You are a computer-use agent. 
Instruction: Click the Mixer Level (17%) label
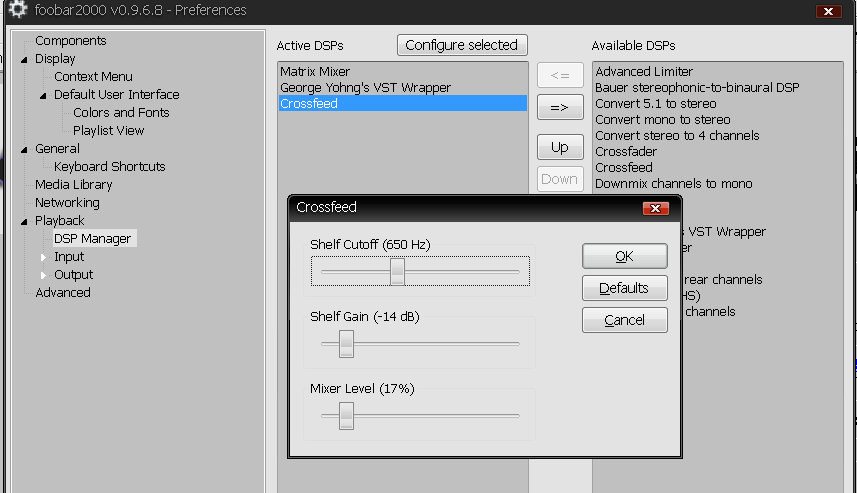pos(362,389)
